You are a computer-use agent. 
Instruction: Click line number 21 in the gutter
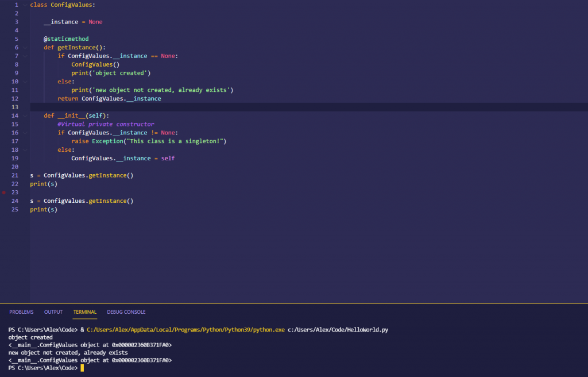pyautogui.click(x=14, y=175)
